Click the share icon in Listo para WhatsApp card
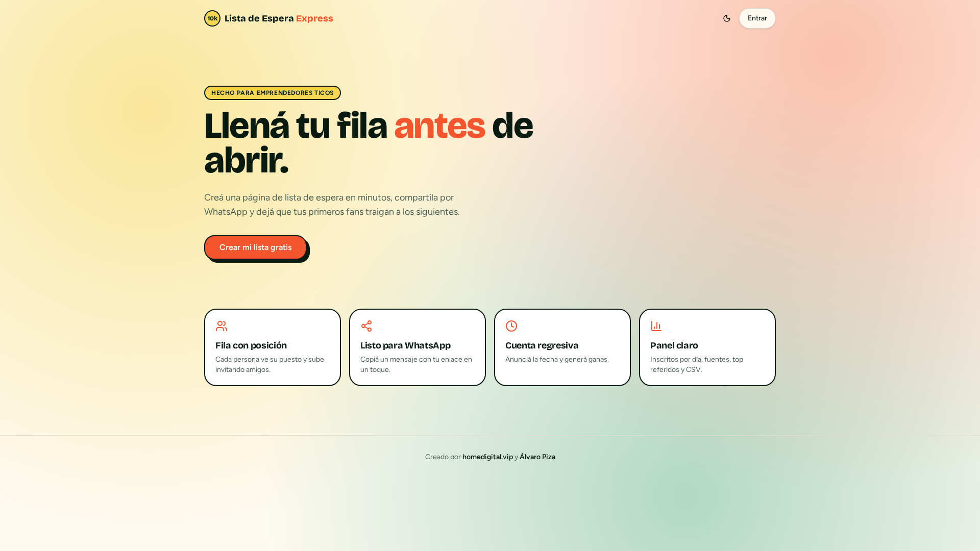This screenshot has height=551, width=980. coord(366,326)
